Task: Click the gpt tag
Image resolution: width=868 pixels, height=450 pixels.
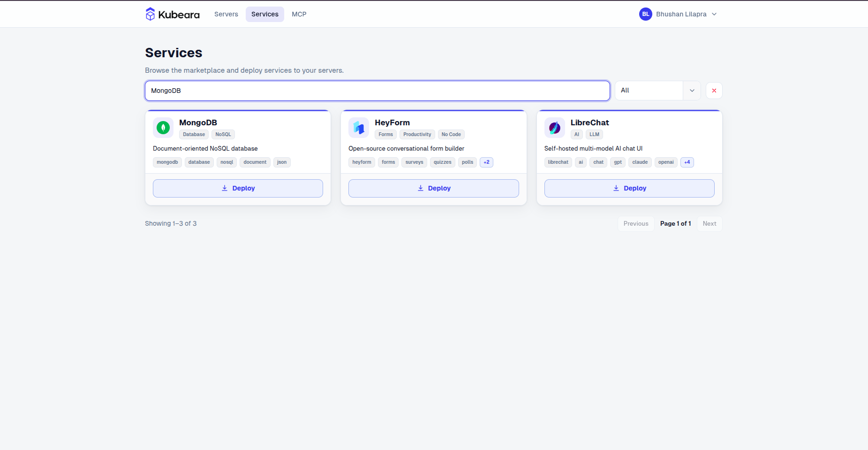Action: (618, 162)
